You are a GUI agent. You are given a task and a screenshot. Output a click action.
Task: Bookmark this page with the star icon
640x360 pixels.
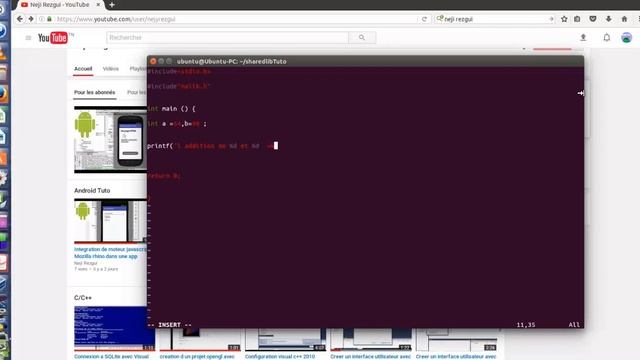(564, 19)
